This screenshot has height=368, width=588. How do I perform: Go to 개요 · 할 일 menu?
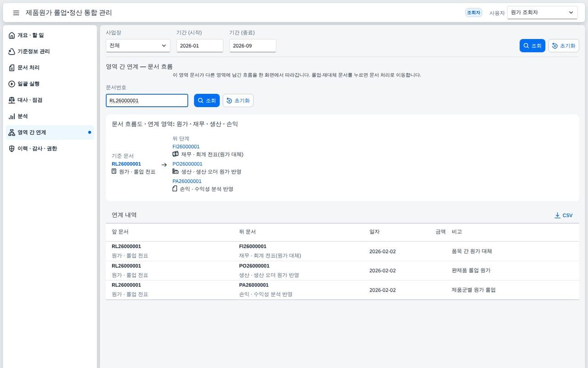[x=50, y=35]
